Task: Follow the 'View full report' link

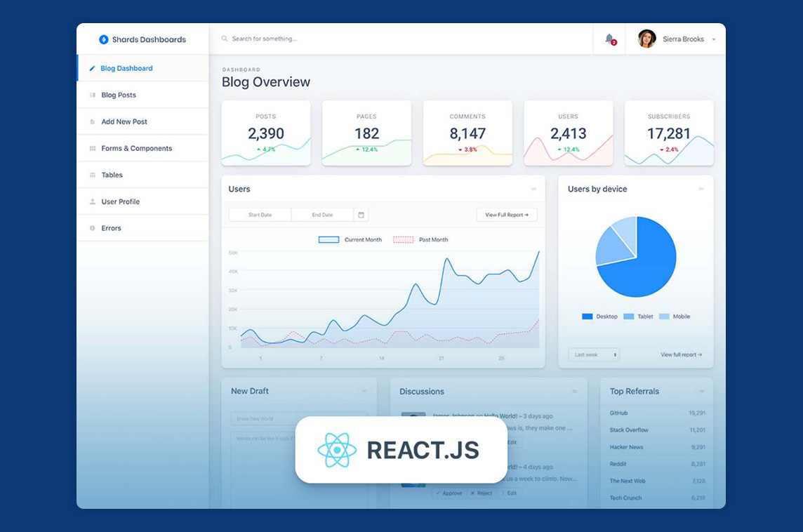Action: coord(681,355)
